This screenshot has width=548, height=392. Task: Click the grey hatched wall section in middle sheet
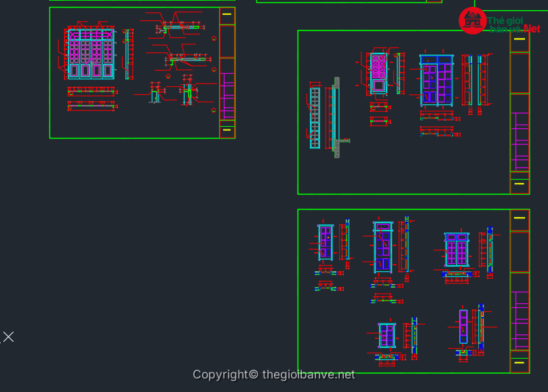(x=336, y=117)
